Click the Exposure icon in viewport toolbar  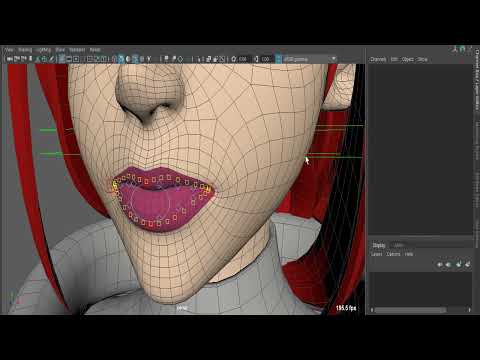click(234, 59)
